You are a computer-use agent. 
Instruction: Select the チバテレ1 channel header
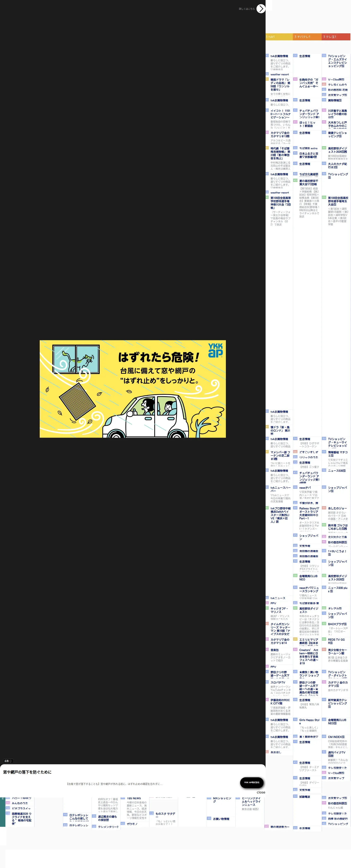pos(307,37)
